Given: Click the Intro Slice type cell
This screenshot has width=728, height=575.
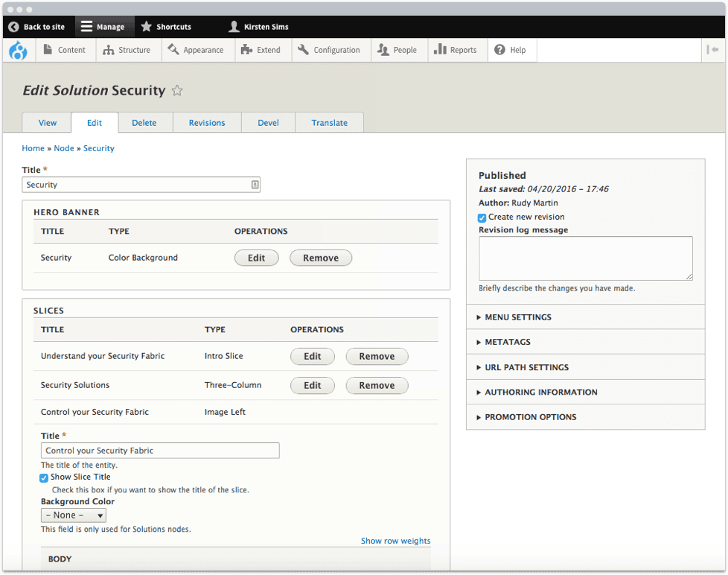Looking at the screenshot, I should coord(224,356).
